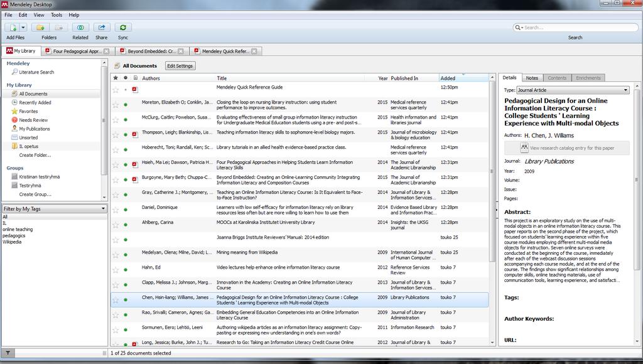Image resolution: width=643 pixels, height=364 pixels.
Task: Filter by the 'Wikipedia' tag
Action: tap(12, 242)
